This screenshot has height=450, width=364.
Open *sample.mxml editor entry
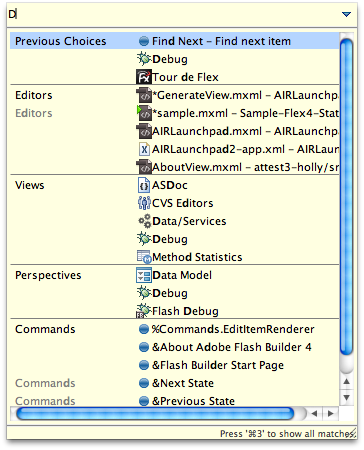coord(175,113)
